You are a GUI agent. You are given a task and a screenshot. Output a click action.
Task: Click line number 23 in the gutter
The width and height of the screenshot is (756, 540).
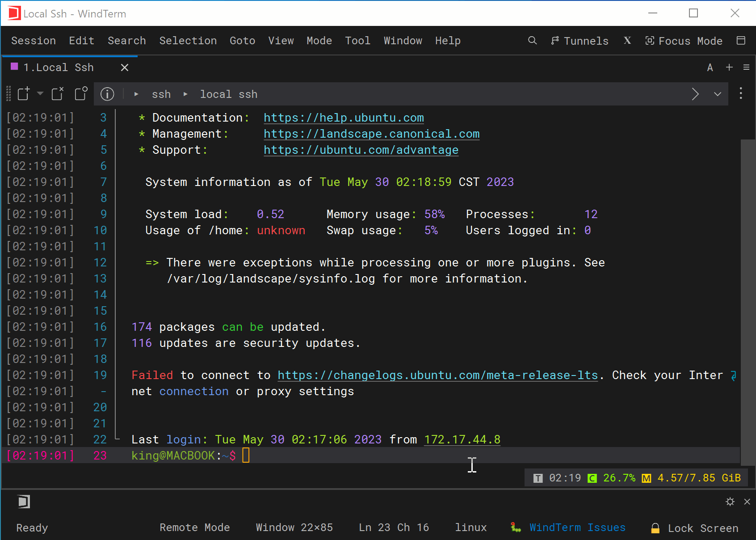[100, 456]
